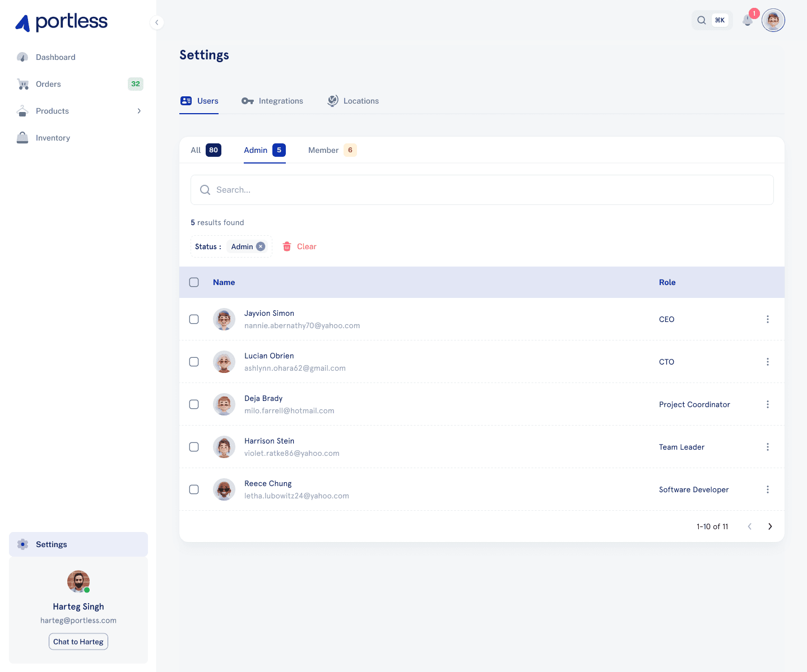
Task: Check the box for Deja Brady
Action: [194, 404]
